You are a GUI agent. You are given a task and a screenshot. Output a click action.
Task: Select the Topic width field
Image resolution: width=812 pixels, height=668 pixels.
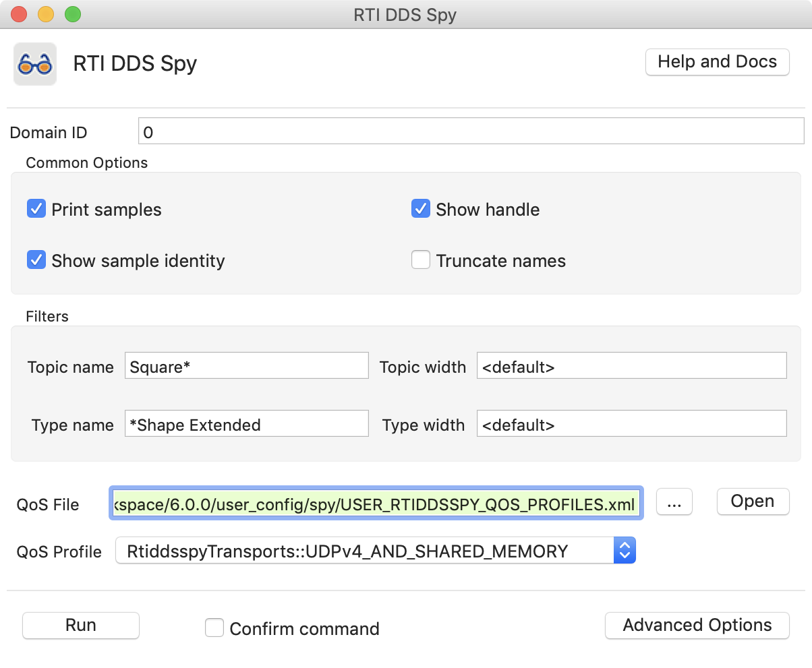[x=632, y=365]
